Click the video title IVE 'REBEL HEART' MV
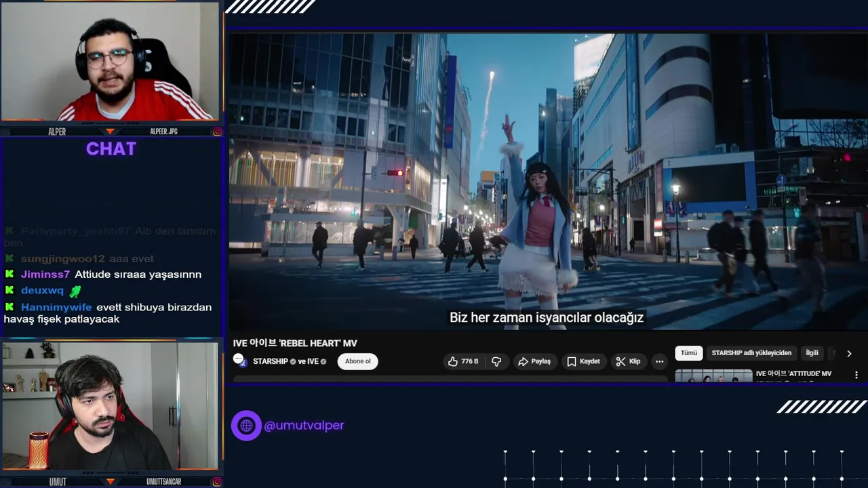The width and height of the screenshot is (868, 488). pos(295,343)
